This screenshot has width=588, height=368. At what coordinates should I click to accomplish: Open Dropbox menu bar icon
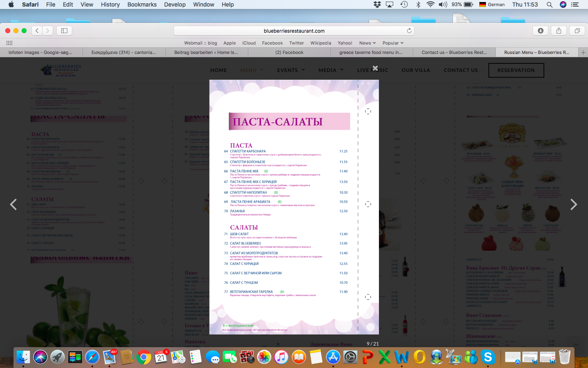[x=377, y=4]
